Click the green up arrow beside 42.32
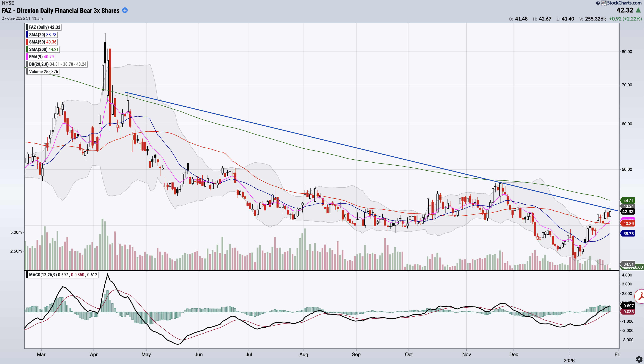Viewport: 644px width, 364px height. click(x=638, y=10)
